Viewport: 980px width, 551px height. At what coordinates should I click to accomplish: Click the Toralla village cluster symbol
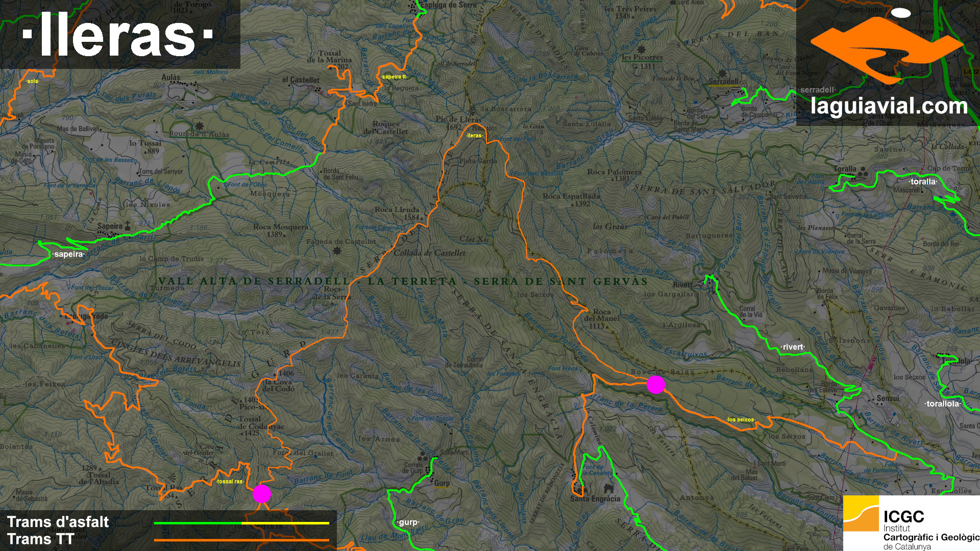863,173
